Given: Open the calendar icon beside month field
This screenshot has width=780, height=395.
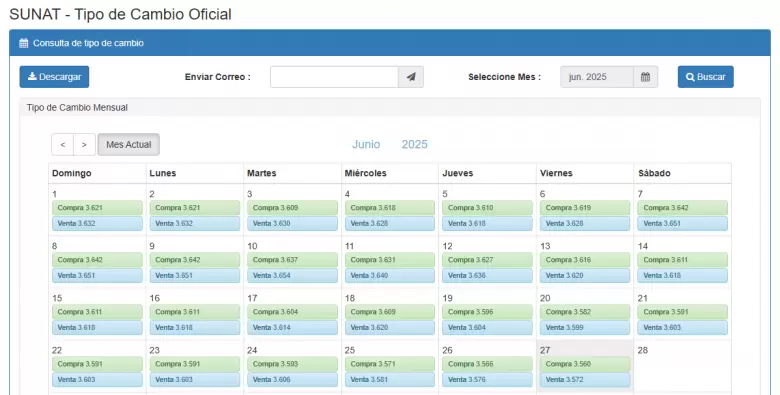Looking at the screenshot, I should 645,77.
